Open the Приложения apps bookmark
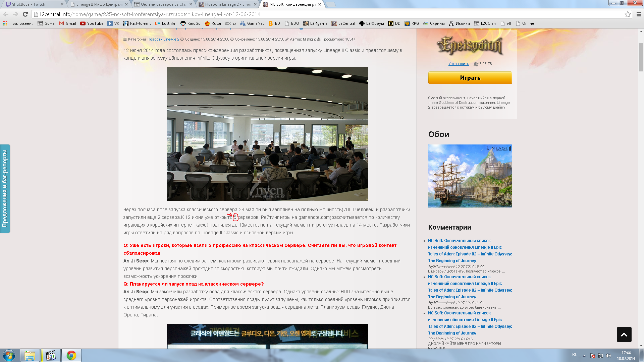Screen dimensions: 644x362 (18, 23)
